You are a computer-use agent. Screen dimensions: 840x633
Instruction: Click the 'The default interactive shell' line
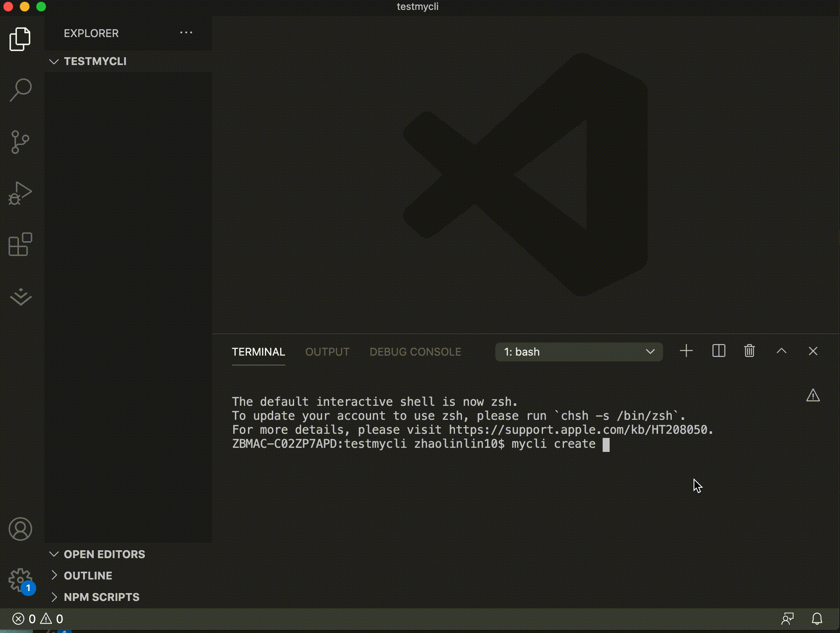pos(374,402)
